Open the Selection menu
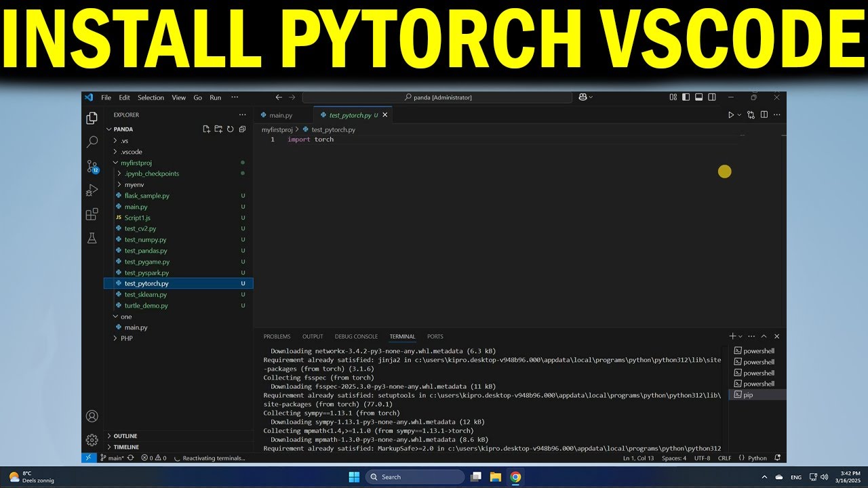 pyautogui.click(x=151, y=98)
